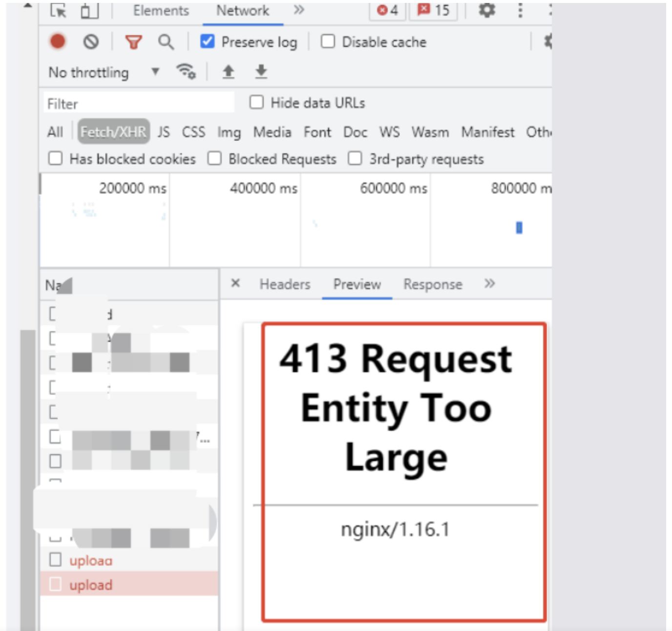This screenshot has height=631, width=672.
Task: Toggle the device toolbar icon
Action: [x=89, y=10]
